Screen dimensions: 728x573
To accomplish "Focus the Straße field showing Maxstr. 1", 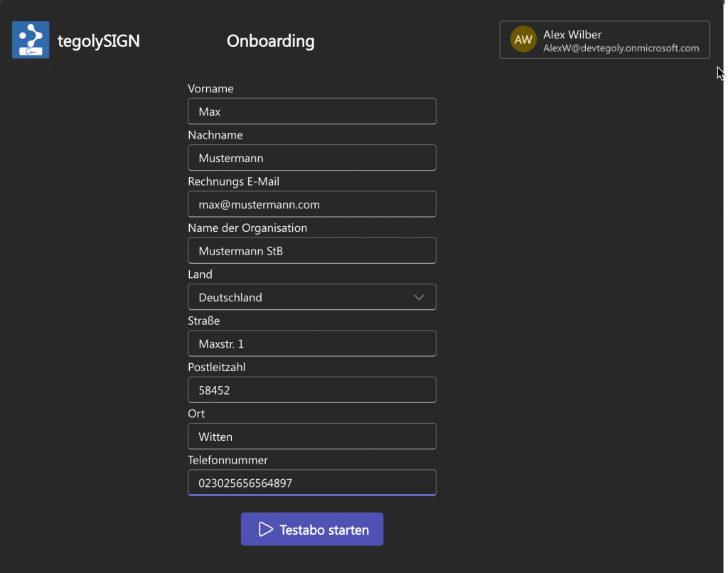I will [x=311, y=344].
